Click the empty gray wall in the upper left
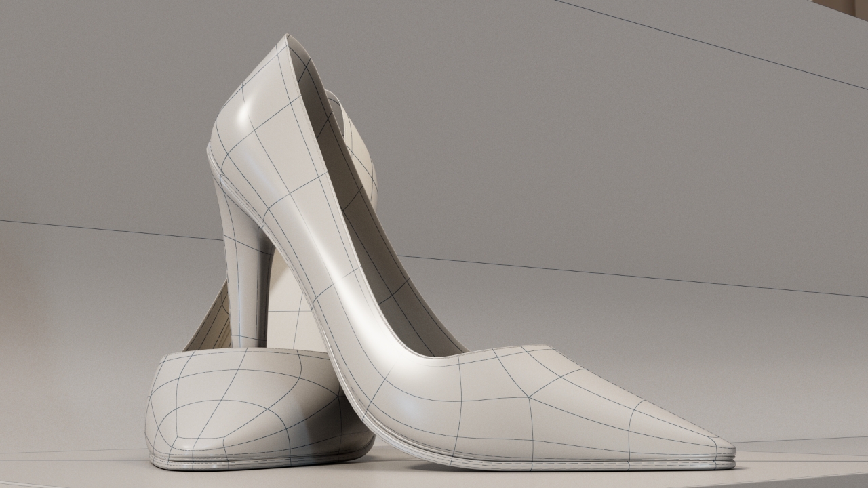Image resolution: width=868 pixels, height=488 pixels. (102, 102)
